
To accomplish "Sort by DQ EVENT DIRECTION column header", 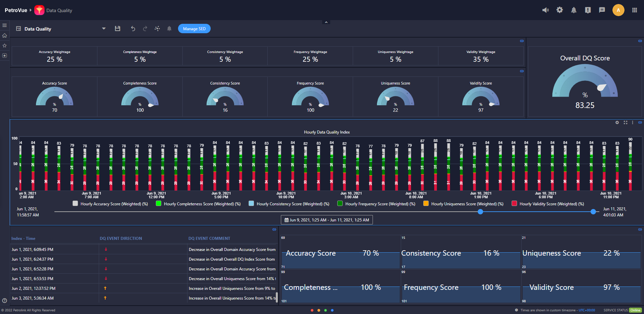I will (121, 239).
